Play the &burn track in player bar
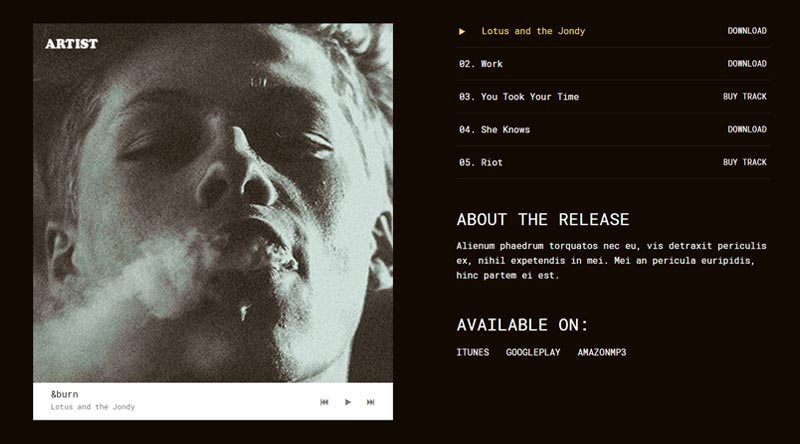 point(348,402)
